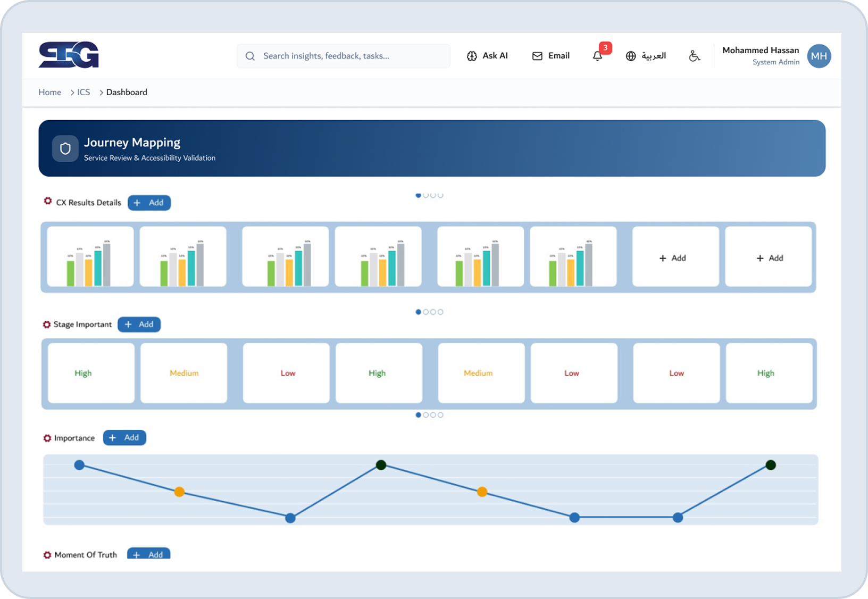
Task: Open settings gear beside Moment Of Truth
Action: click(46, 554)
